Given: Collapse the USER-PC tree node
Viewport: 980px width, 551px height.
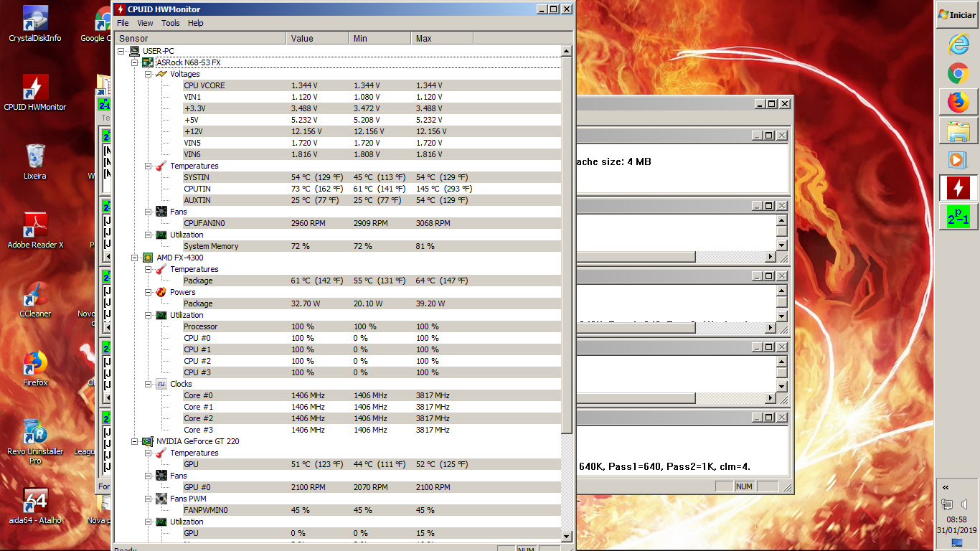Looking at the screenshot, I should click(x=121, y=51).
